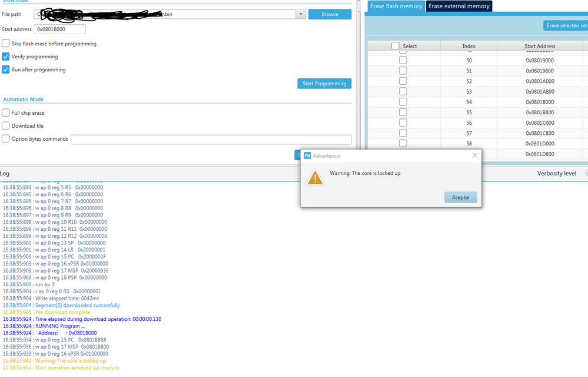Select sector index 54 checkbox
Screen dimensions: 588x378
click(403, 102)
